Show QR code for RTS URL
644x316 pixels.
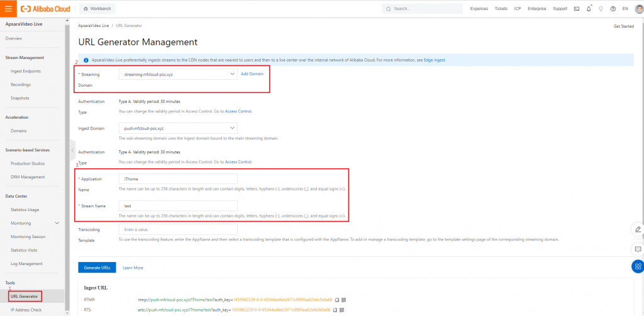pos(341,310)
